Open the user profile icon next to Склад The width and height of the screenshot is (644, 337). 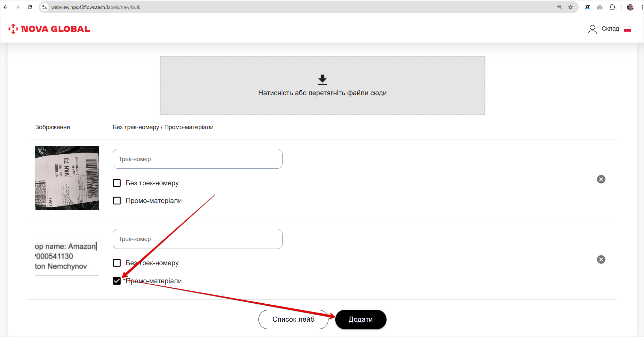tap(592, 29)
